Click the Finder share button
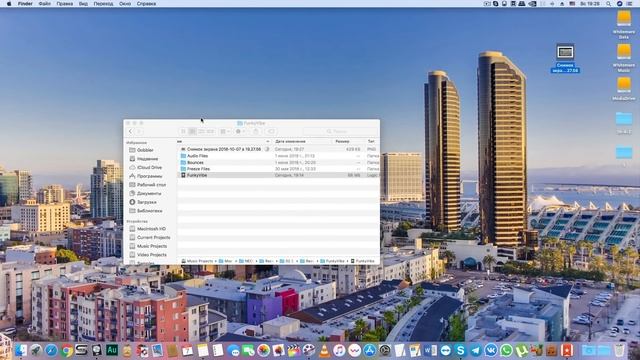This screenshot has height=360, width=640. [x=256, y=131]
